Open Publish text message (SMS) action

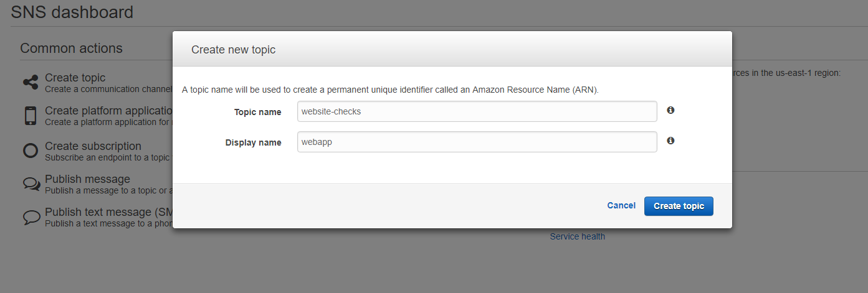(108, 212)
